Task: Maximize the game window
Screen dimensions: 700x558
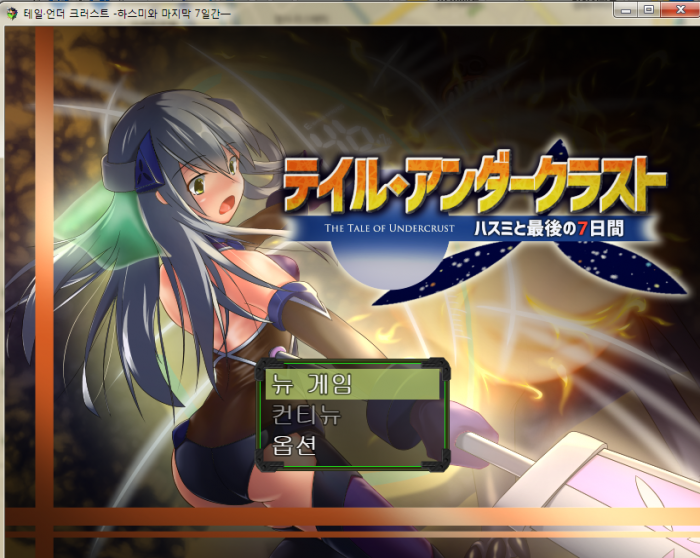Action: click(649, 9)
